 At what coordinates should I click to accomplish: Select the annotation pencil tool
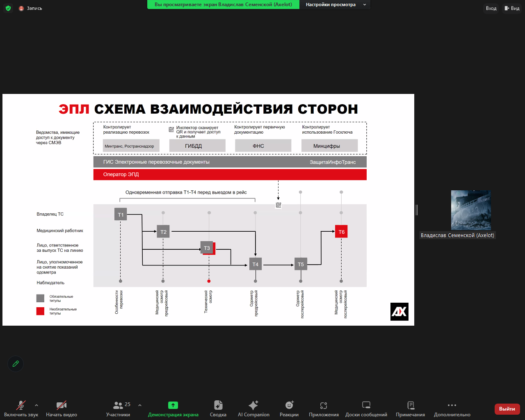pyautogui.click(x=16, y=364)
